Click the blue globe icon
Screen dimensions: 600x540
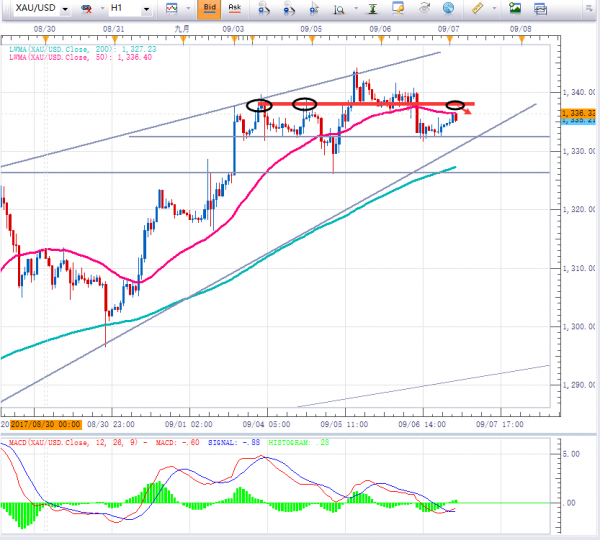(x=448, y=8)
